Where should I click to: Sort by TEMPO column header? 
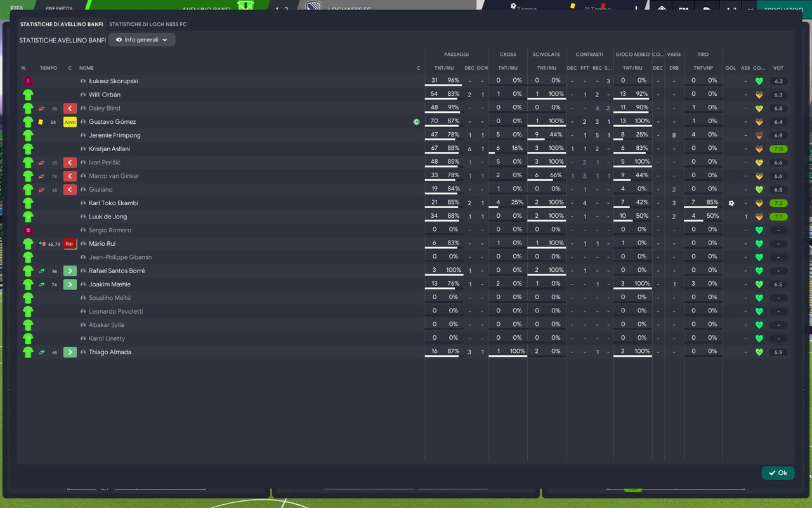tap(48, 68)
